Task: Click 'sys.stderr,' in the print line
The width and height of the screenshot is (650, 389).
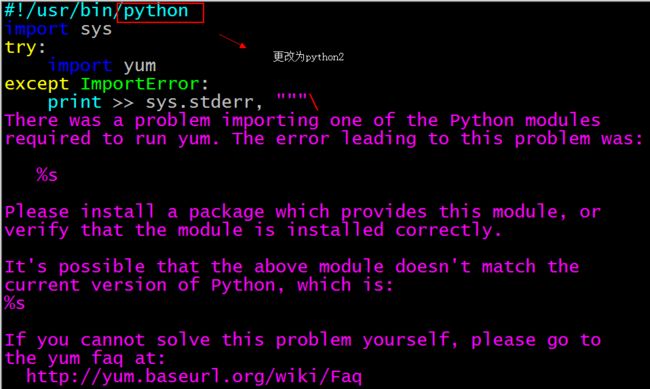Action: [204, 102]
